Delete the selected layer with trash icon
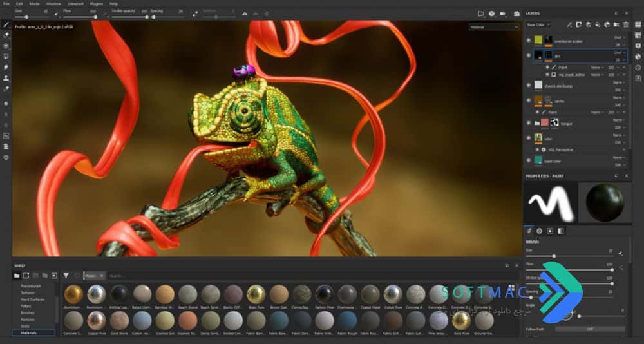The image size is (644, 344). click(626, 24)
